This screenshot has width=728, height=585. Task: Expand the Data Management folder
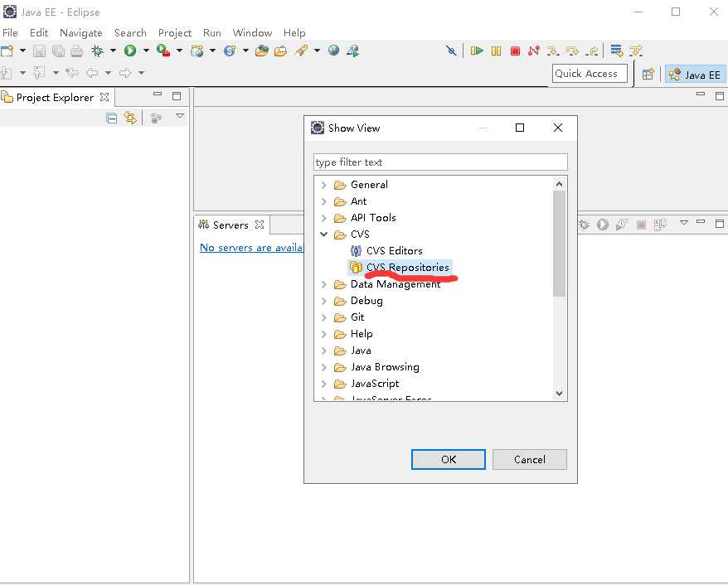324,284
